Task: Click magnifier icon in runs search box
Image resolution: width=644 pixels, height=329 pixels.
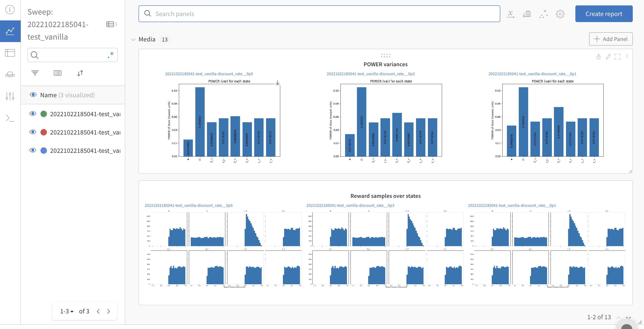Action: (x=35, y=55)
